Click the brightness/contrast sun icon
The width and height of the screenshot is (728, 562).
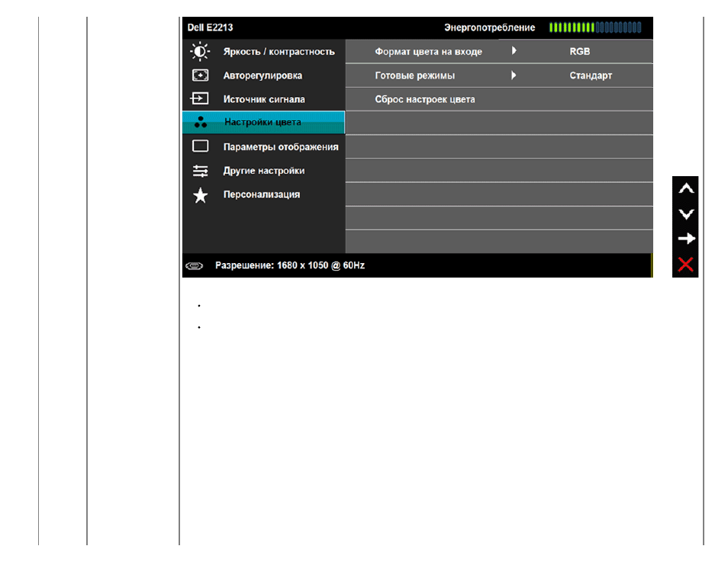tap(200, 52)
